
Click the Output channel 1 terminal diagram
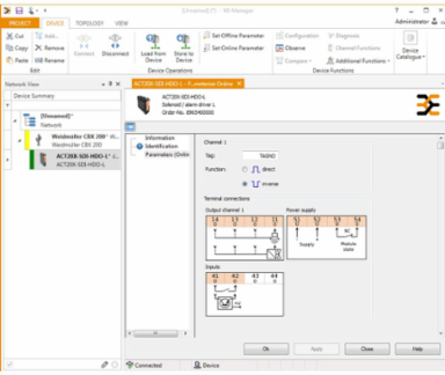(245, 238)
